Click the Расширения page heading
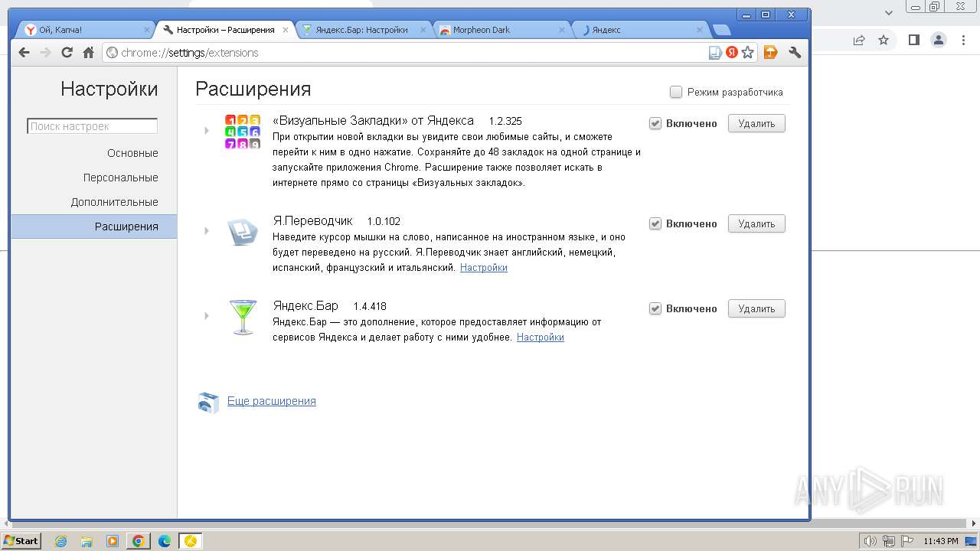This screenshot has width=980, height=551. 253,89
